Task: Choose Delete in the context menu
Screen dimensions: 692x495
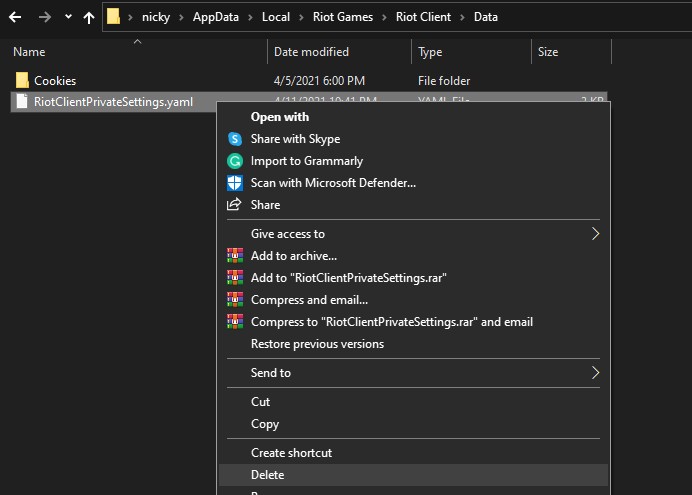Action: click(x=267, y=475)
